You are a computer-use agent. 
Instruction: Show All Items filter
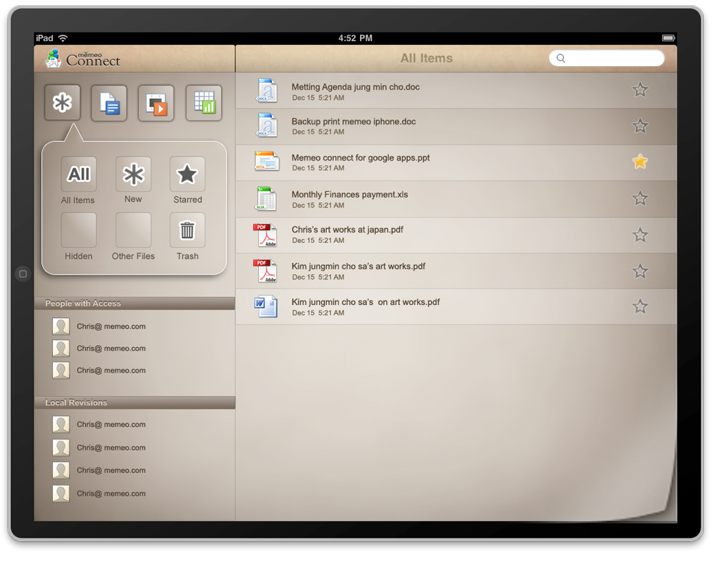click(x=78, y=175)
